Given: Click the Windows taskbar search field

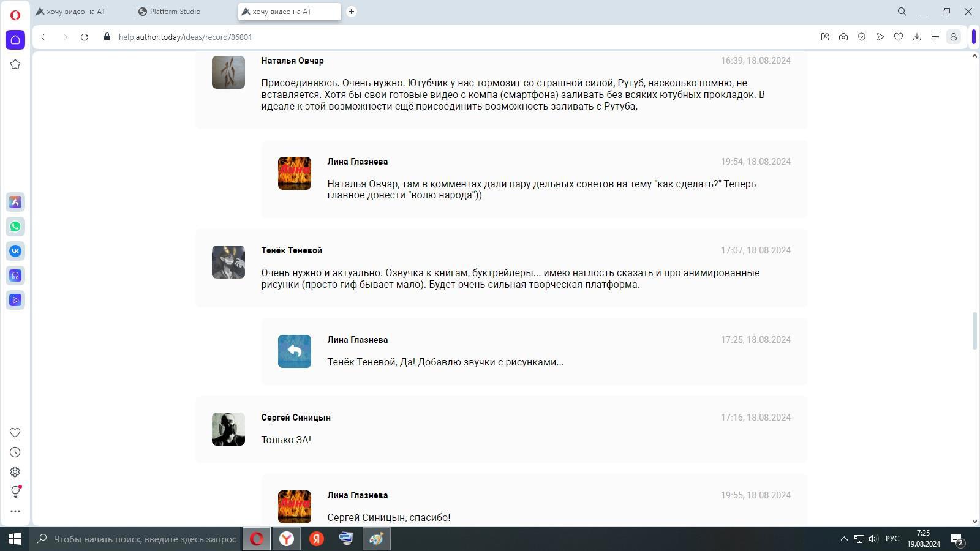Looking at the screenshot, I should 145,539.
